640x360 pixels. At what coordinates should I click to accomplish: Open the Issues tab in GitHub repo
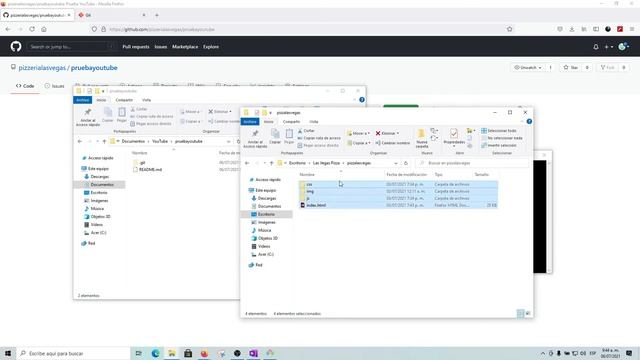pos(54,86)
